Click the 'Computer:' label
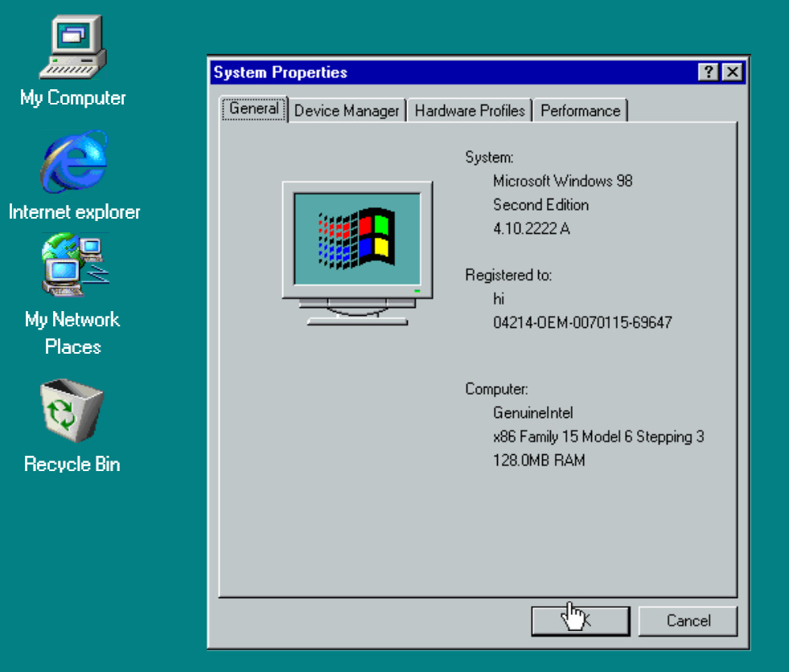Image resolution: width=789 pixels, height=672 pixels. click(497, 389)
